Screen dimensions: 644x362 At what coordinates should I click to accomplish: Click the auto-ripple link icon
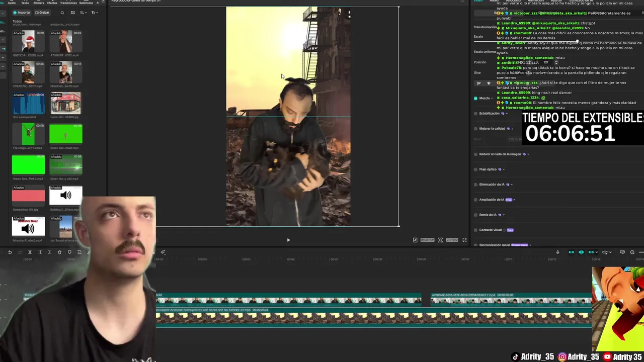tap(591, 252)
